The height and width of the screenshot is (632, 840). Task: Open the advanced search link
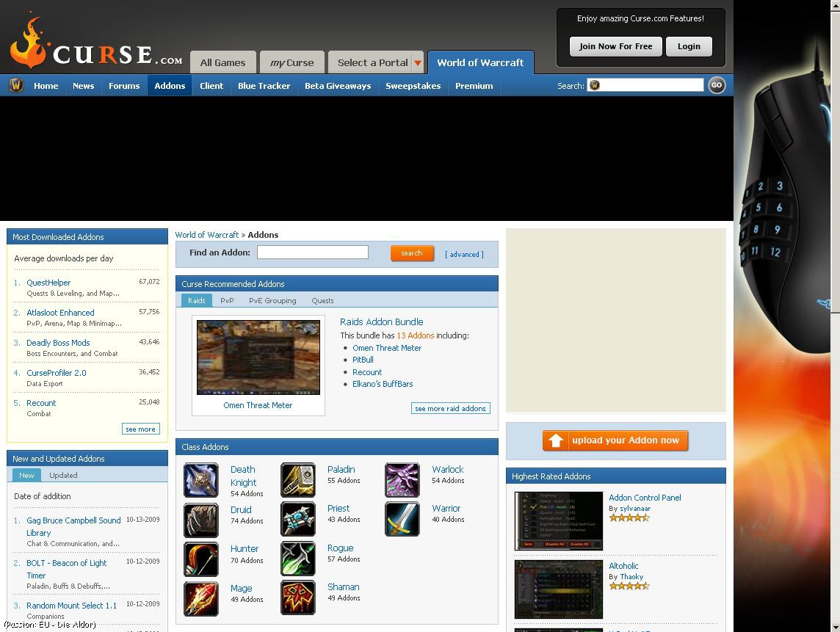(465, 255)
